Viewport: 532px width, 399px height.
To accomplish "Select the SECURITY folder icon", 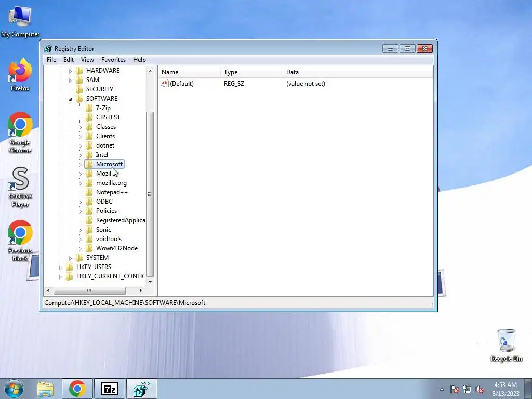I will tap(79, 89).
